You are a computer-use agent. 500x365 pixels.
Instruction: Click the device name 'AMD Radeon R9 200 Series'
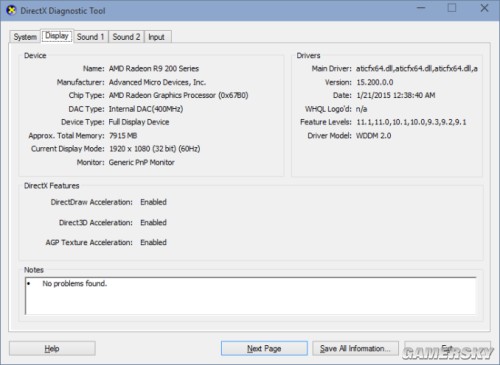(154, 69)
